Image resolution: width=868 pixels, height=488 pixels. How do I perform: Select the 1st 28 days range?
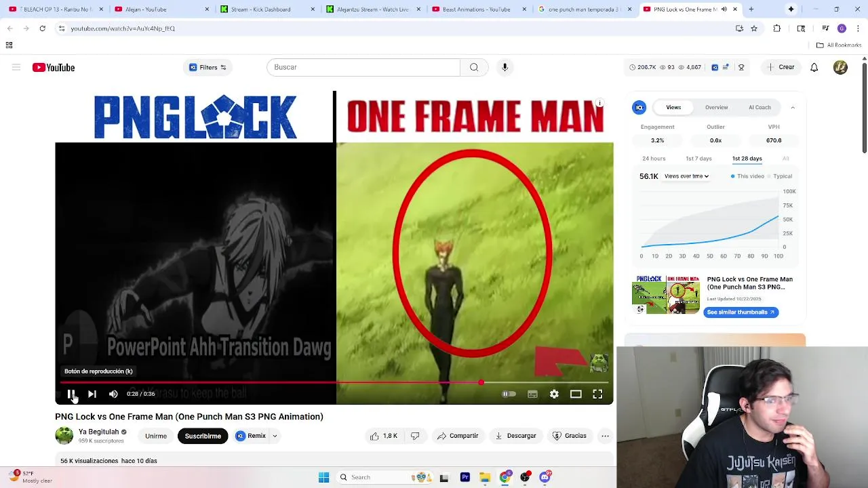point(747,159)
